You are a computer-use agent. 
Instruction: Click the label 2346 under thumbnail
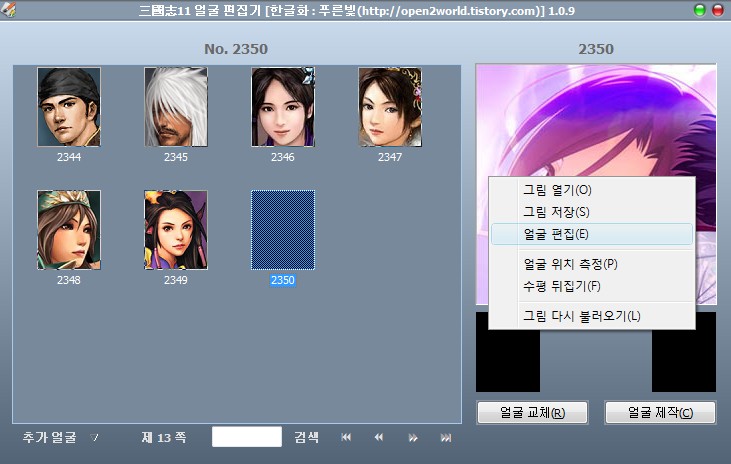point(283,157)
